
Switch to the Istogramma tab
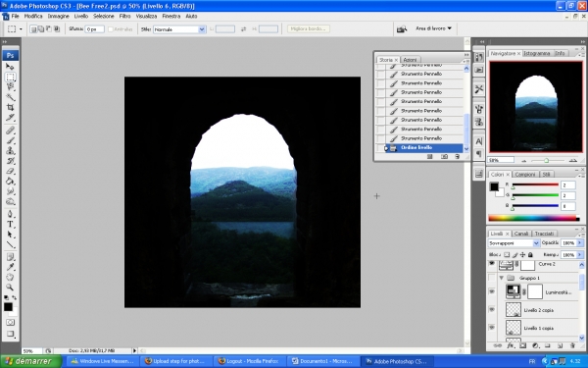(x=537, y=53)
